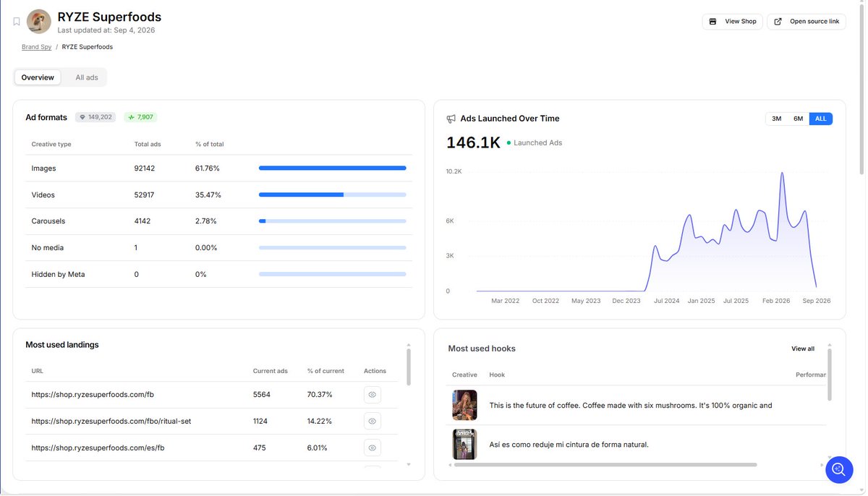
Task: Click the Carousels row label
Action: click(48, 221)
